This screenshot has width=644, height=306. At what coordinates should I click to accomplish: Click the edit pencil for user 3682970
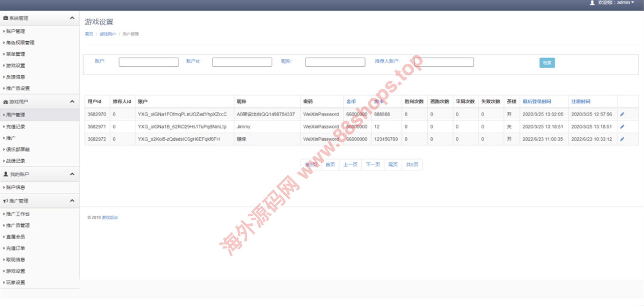(x=622, y=114)
